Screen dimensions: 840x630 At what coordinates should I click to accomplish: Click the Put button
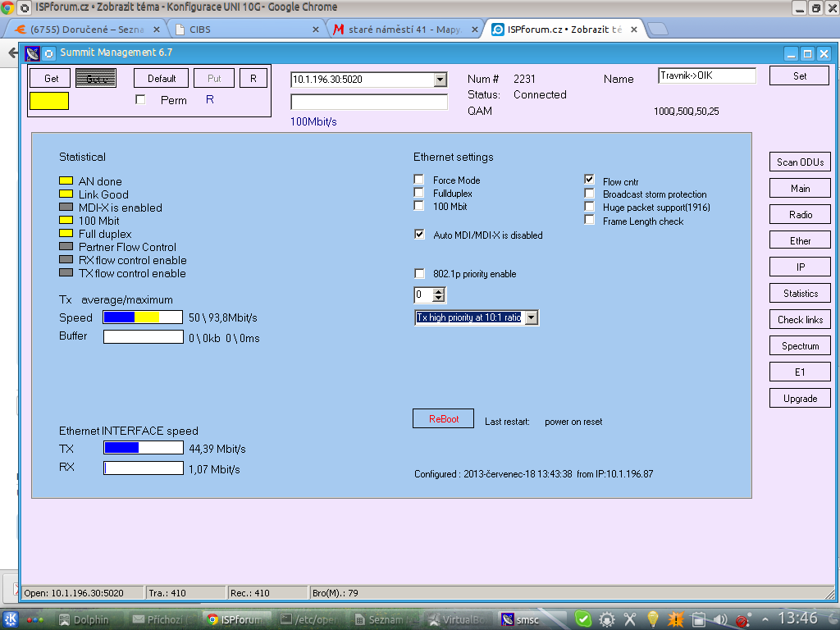pos(214,78)
